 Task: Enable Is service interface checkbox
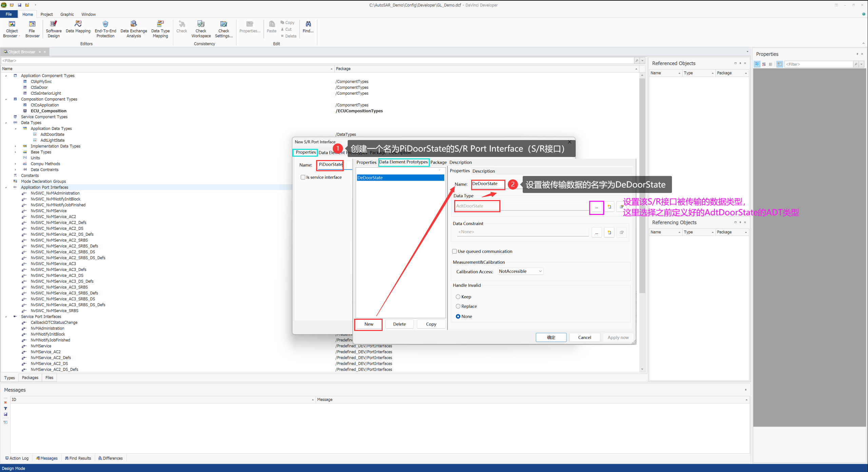coord(303,177)
